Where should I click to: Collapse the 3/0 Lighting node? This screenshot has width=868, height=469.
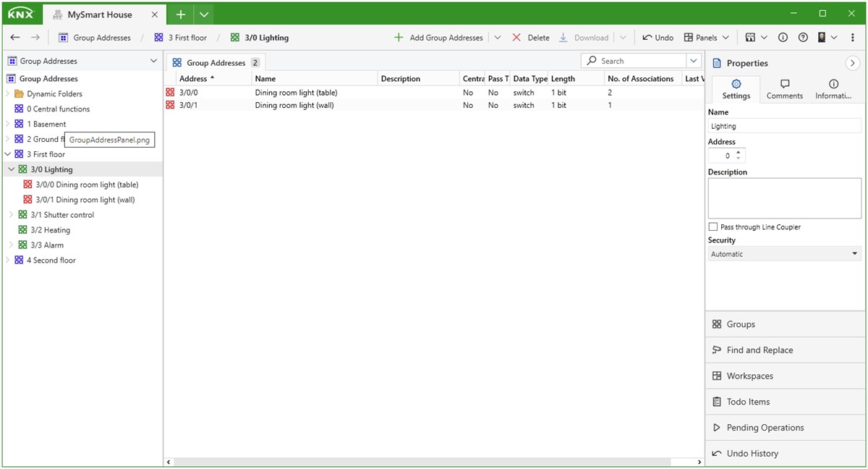tap(12, 169)
